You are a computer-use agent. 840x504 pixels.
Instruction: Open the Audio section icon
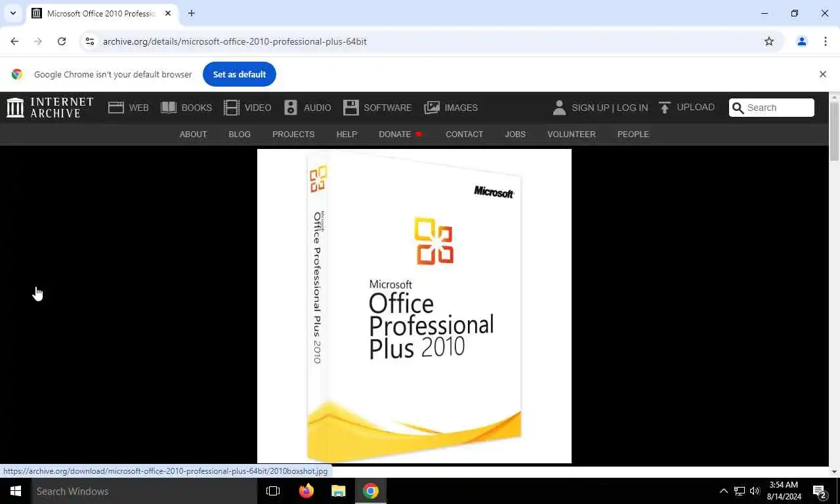coord(291,108)
